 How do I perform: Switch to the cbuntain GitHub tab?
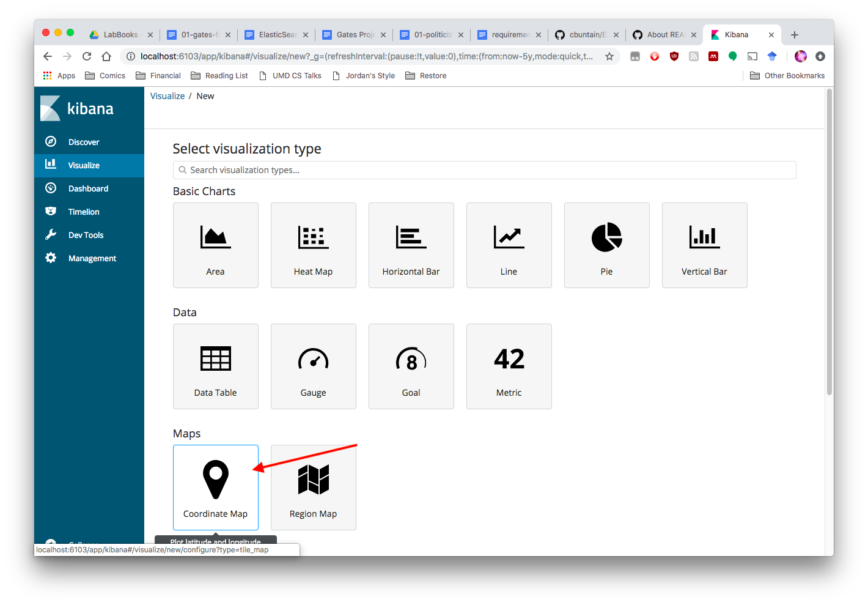click(587, 35)
